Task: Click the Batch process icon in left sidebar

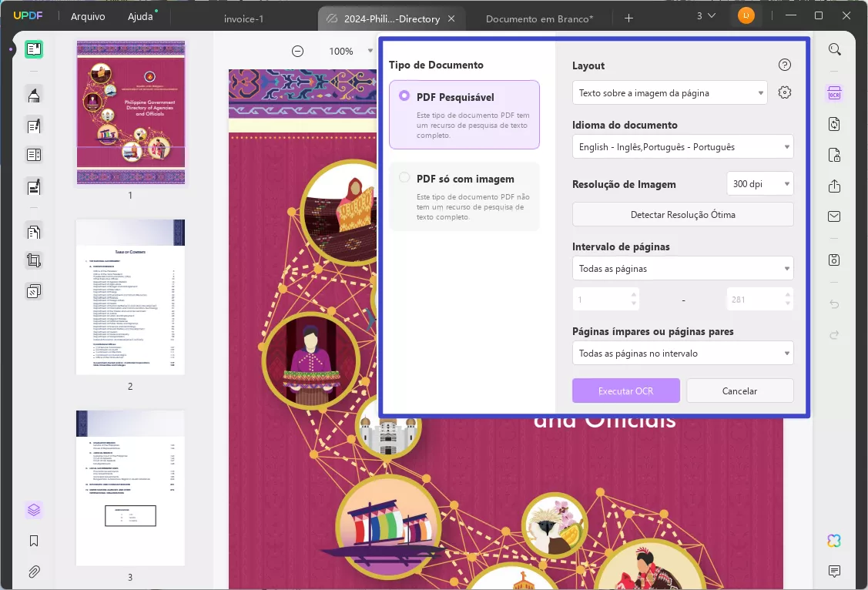Action: point(34,291)
